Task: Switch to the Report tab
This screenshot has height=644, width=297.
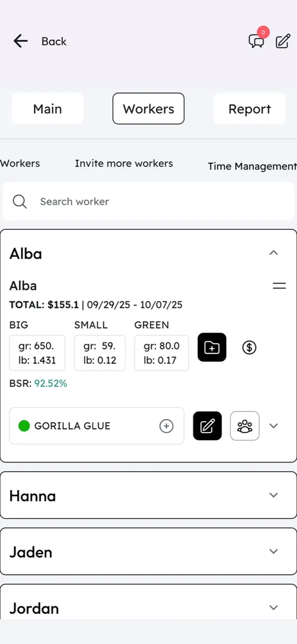Action: (x=249, y=109)
